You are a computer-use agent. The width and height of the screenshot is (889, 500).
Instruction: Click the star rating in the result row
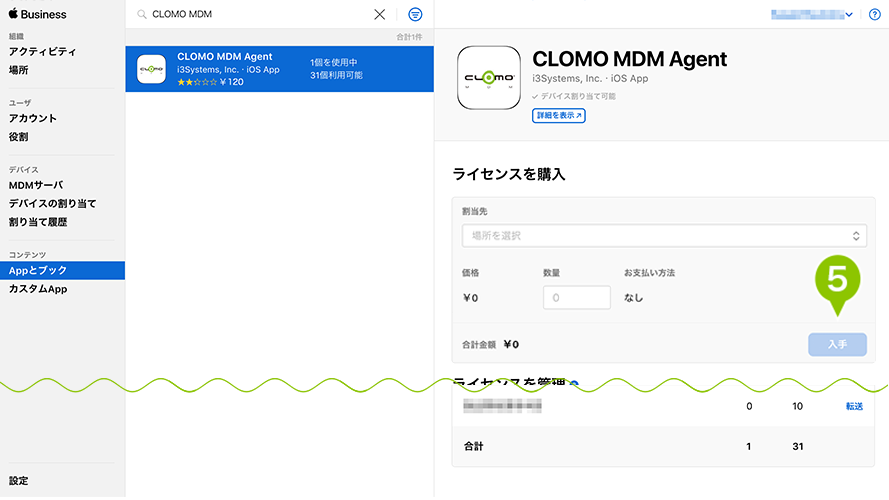pos(197,82)
